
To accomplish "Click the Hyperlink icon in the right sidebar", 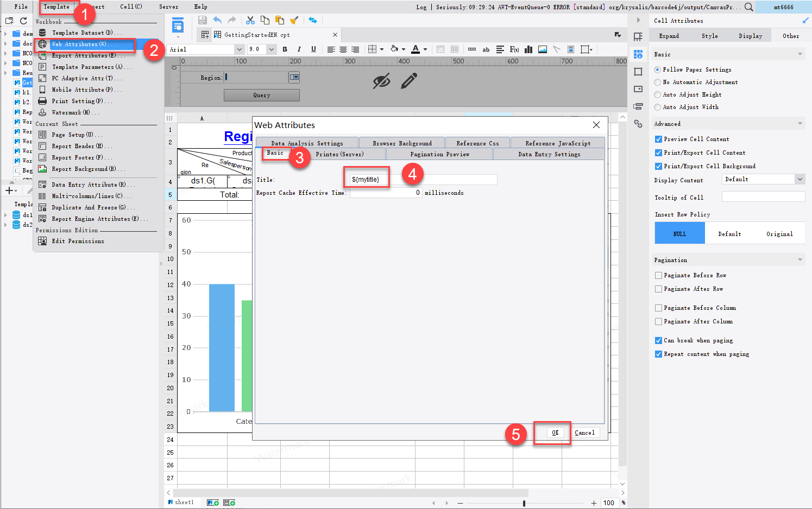I will [x=638, y=124].
